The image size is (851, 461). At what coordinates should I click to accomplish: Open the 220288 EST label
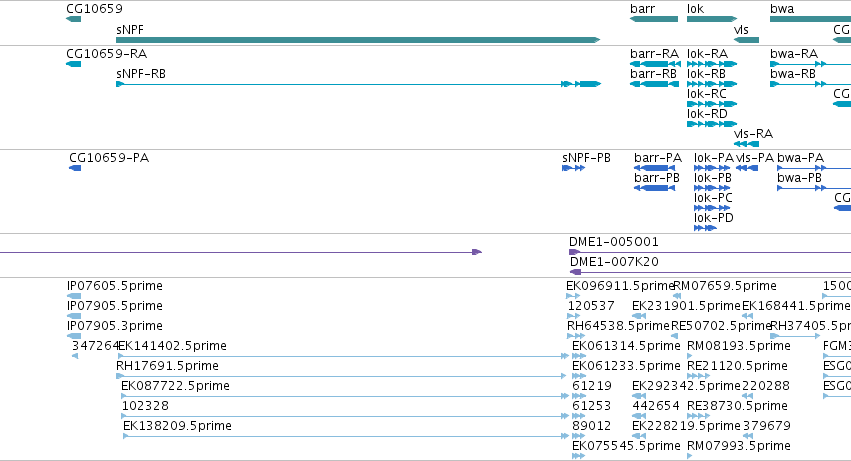[766, 387]
